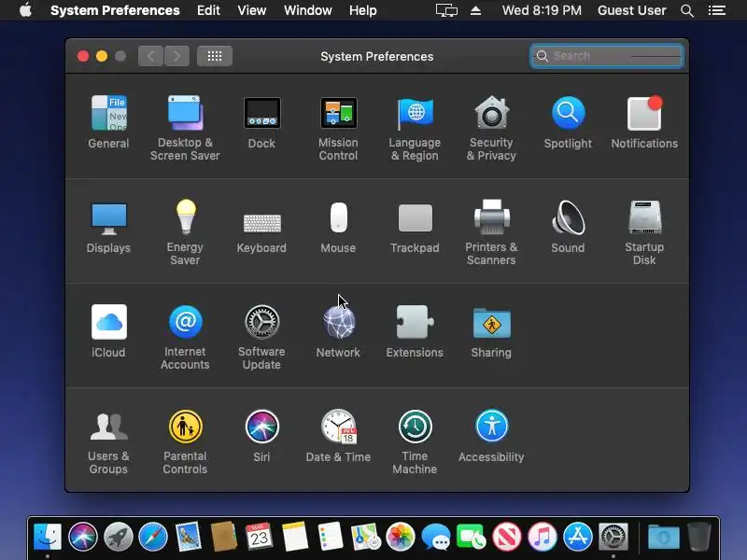Open the Trackpad preferences pane
Screen dimensions: 747x560
coord(415,227)
